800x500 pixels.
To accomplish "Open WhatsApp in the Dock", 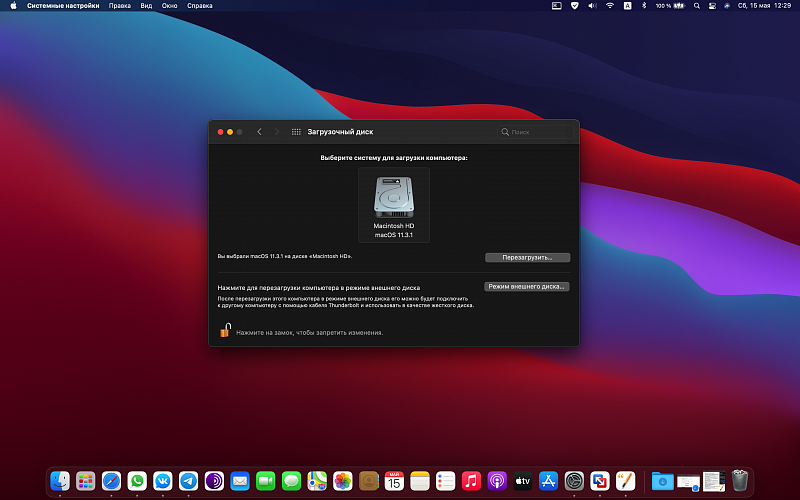I will pos(138,481).
